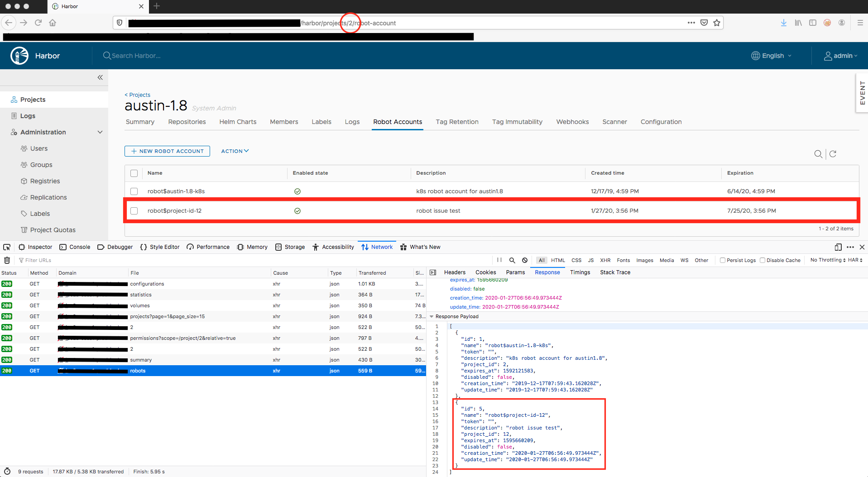Open the Project Quotas section
Image resolution: width=868 pixels, height=477 pixels.
click(x=53, y=229)
